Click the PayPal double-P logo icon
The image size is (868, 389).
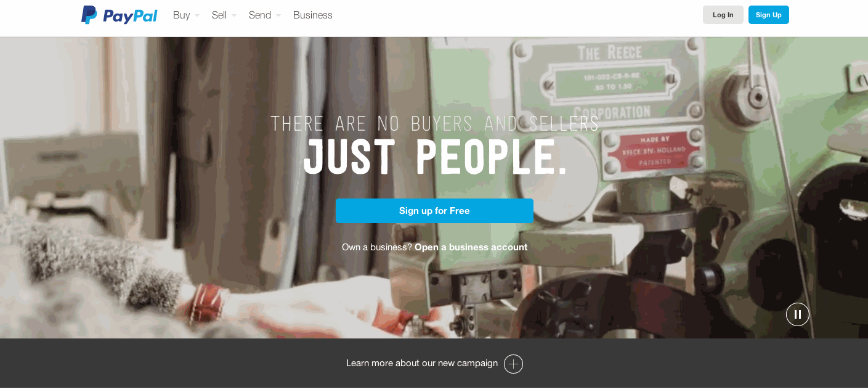pyautogui.click(x=89, y=15)
